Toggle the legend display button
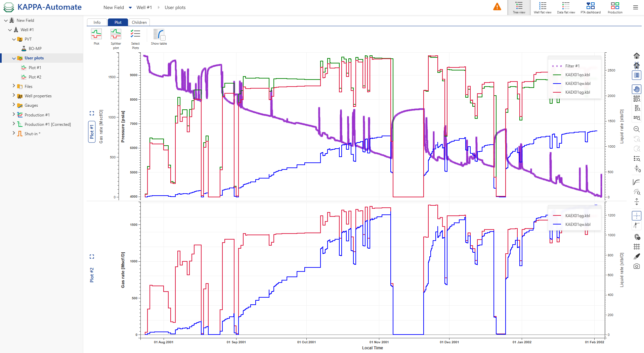 coord(637,75)
